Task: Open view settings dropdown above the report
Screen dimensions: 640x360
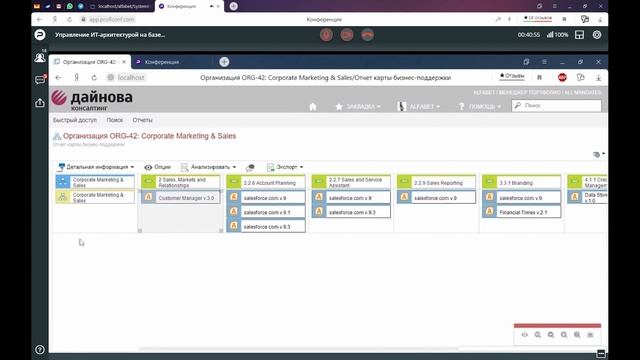Action: click(599, 154)
